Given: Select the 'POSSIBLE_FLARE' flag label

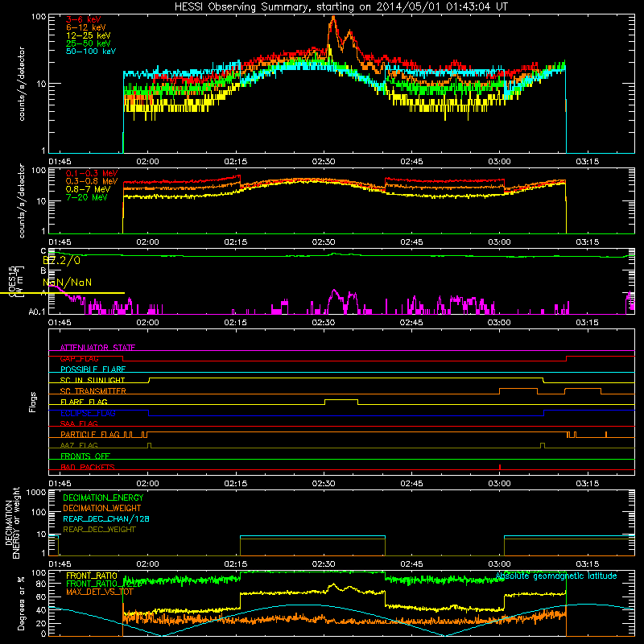Looking at the screenshot, I should [x=93, y=369].
